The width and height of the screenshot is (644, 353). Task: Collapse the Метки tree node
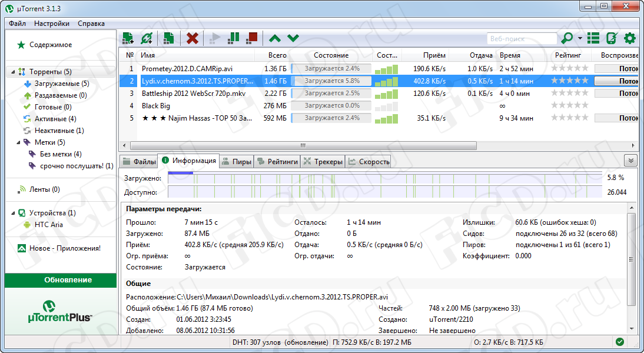click(18, 142)
